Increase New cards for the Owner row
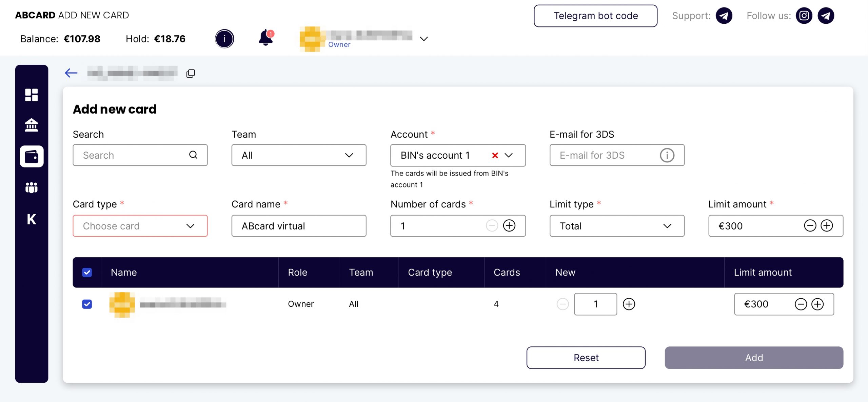This screenshot has width=868, height=402. coord(629,304)
